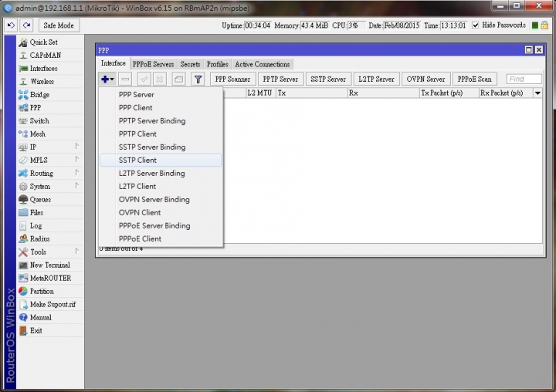Select OVPN Client from menu
Image resolution: width=556 pixels, height=392 pixels.
(161, 213)
